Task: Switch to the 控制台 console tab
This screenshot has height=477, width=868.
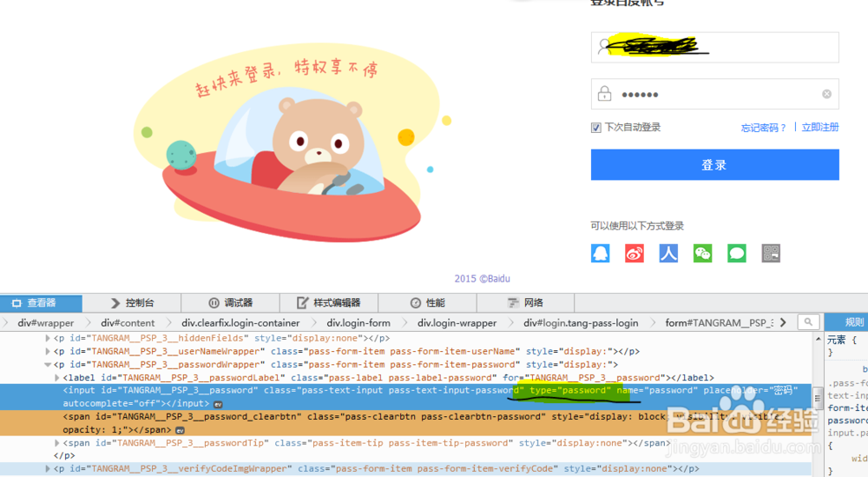Action: [x=132, y=303]
